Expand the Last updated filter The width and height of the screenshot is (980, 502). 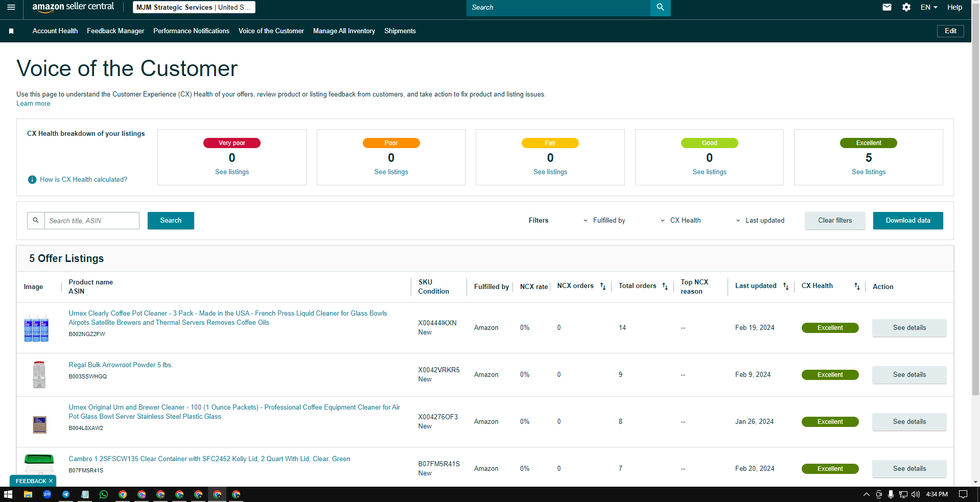tap(760, 221)
